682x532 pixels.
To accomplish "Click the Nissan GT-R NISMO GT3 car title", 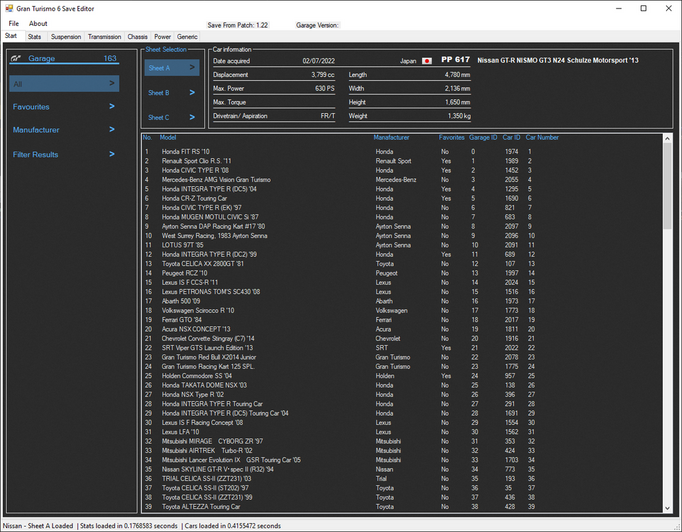I will click(558, 60).
